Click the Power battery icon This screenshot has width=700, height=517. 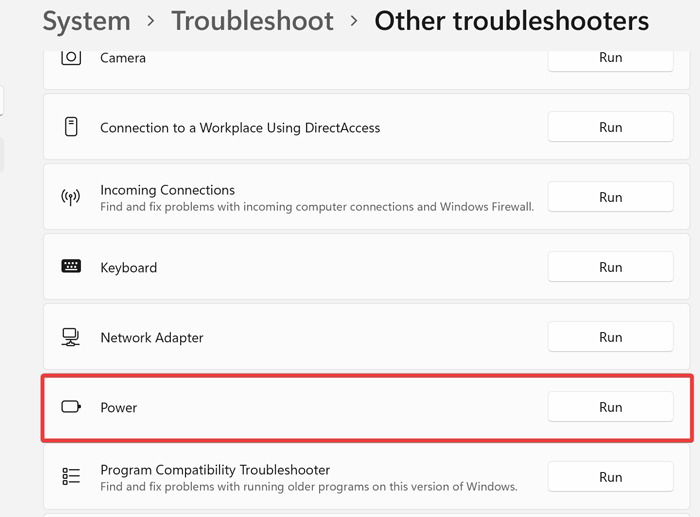click(71, 407)
